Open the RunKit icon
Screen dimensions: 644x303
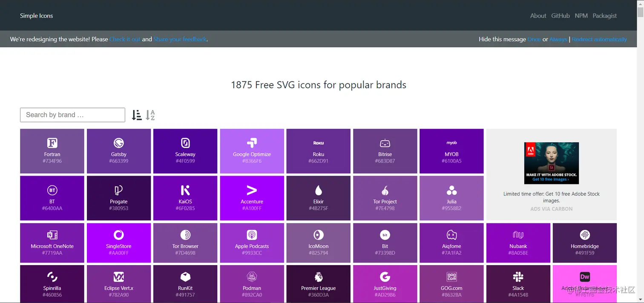(185, 277)
